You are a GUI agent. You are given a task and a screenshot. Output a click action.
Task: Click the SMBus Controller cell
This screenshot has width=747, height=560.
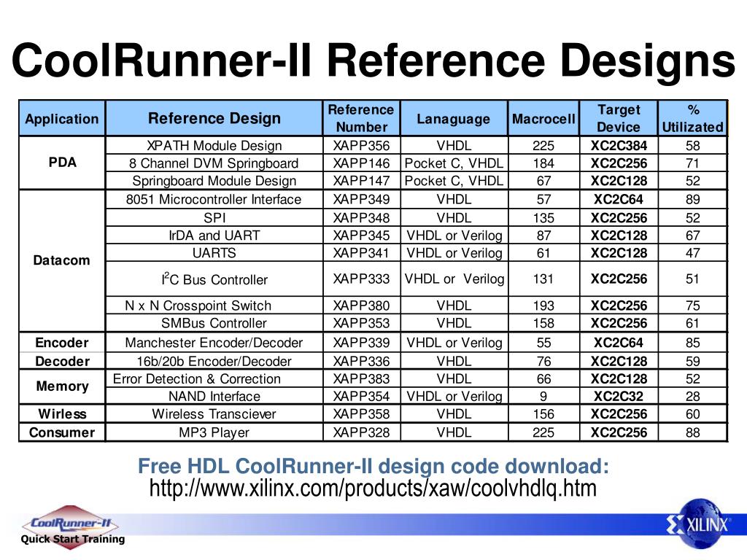(214, 323)
